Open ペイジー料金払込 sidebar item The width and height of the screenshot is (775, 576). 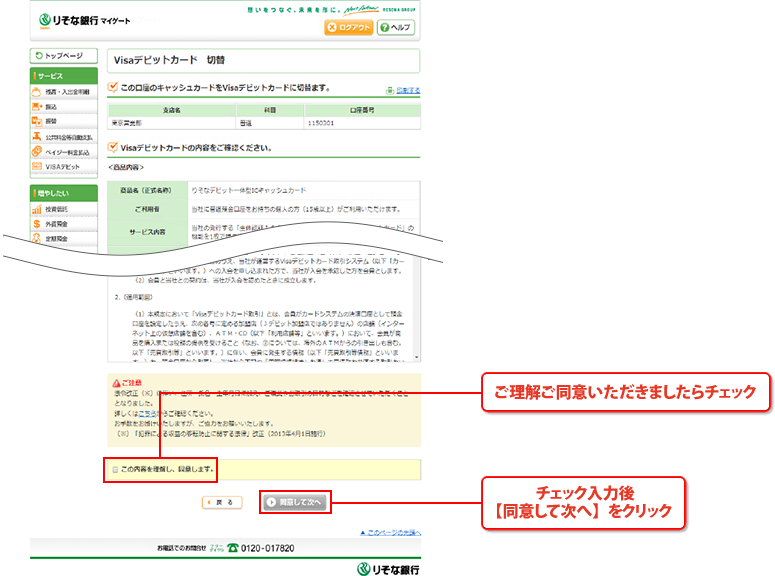click(64, 152)
